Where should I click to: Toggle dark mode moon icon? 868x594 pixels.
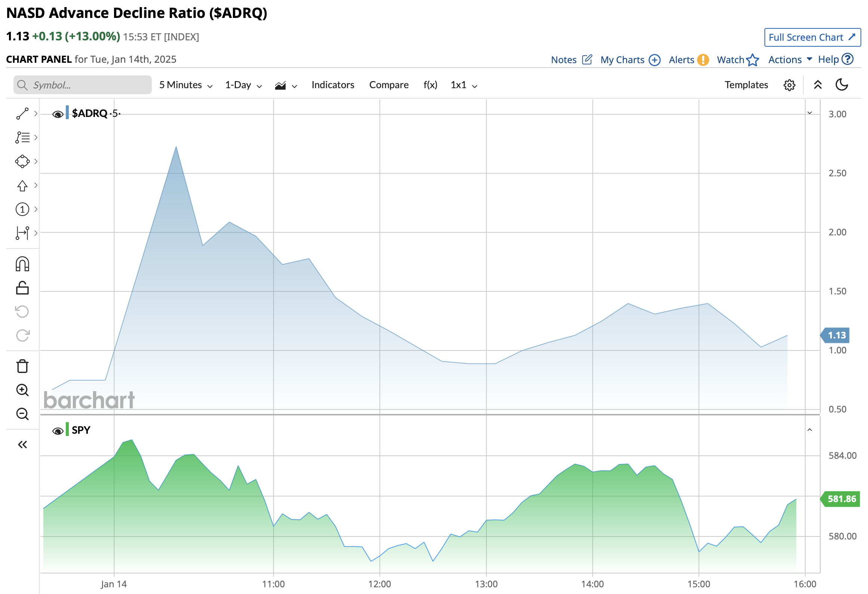[841, 85]
